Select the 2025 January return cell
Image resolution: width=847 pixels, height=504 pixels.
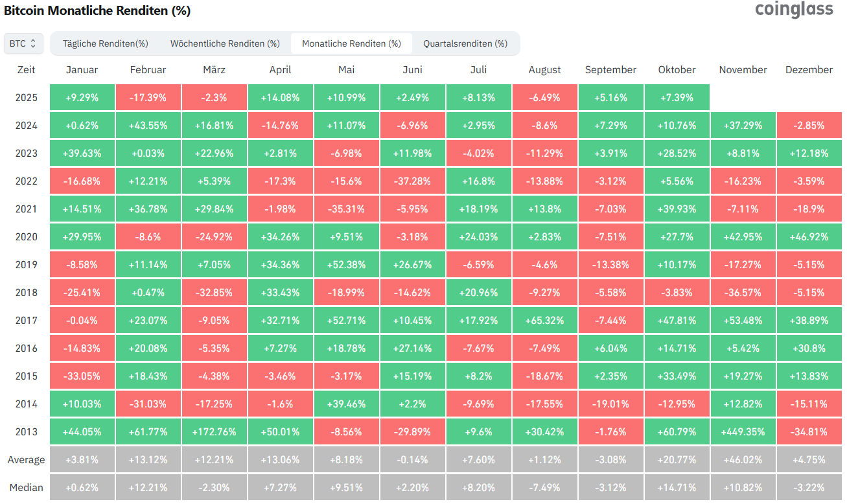click(x=82, y=97)
